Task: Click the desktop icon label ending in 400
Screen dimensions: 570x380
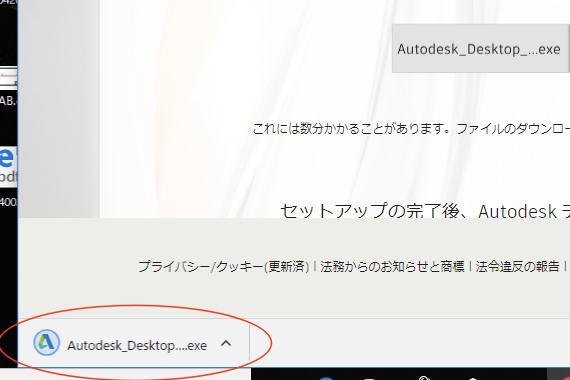Action: click(8, 202)
